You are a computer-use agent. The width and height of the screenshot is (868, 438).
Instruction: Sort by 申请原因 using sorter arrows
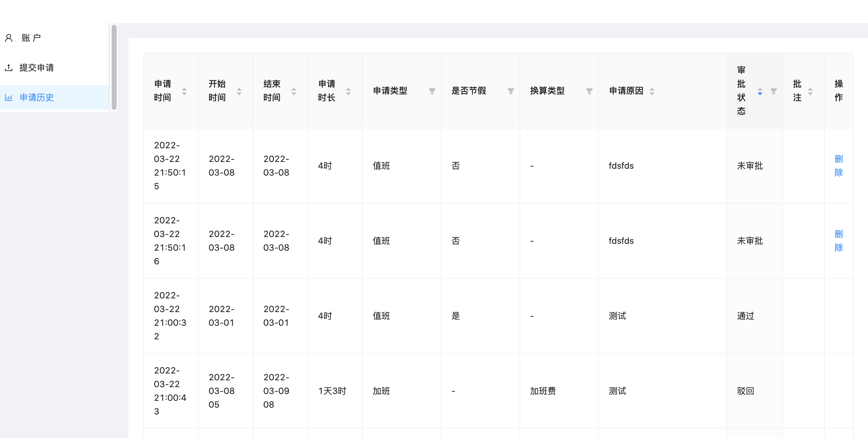(x=652, y=91)
